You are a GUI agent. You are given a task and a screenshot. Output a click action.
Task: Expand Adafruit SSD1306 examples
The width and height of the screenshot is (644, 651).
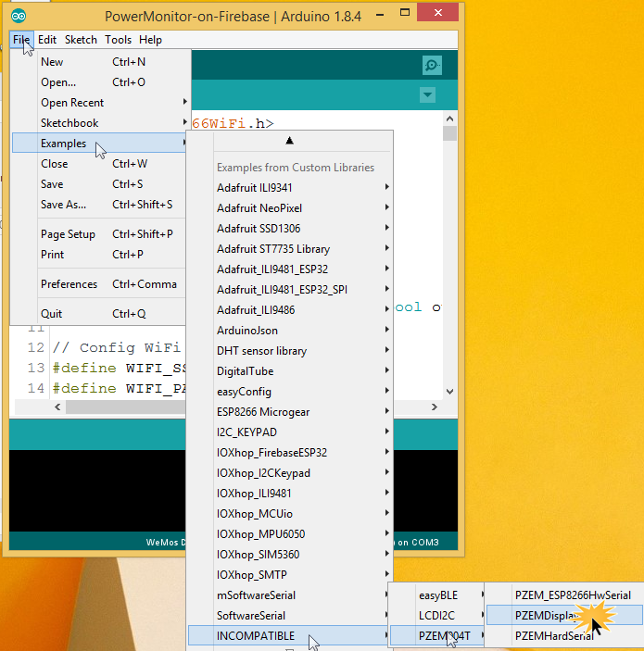click(x=290, y=229)
